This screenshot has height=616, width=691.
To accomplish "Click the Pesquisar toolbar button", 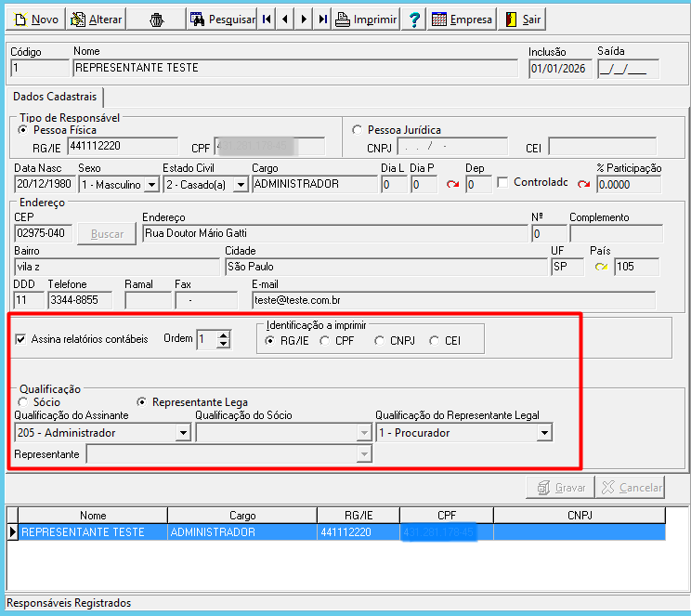I will click(x=222, y=20).
